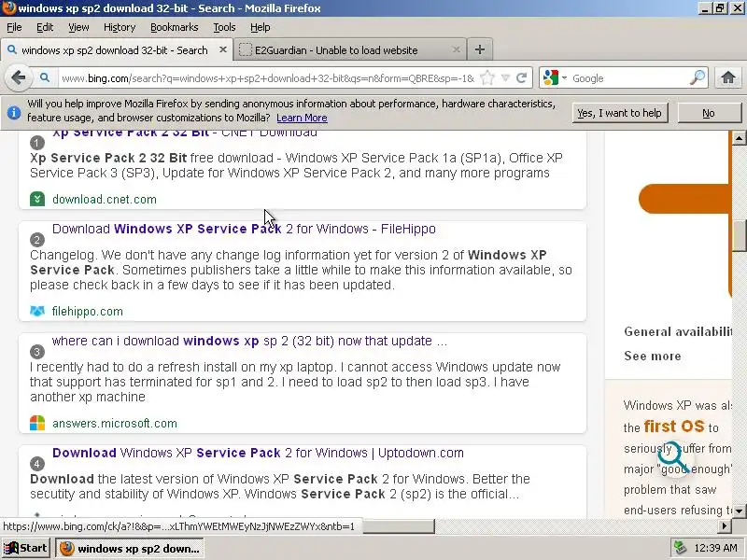The image size is (747, 560).
Task: Click the blue magnifier search icon in the sidebar
Action: (672, 457)
